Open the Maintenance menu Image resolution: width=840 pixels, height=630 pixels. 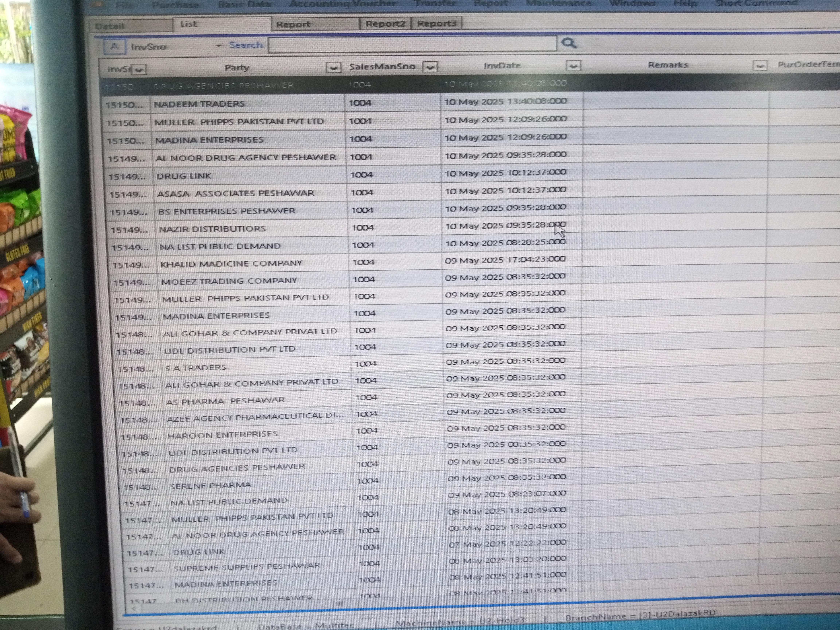[558, 3]
